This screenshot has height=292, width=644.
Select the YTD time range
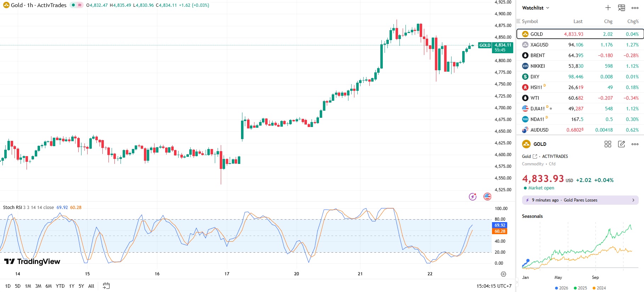pyautogui.click(x=60, y=286)
